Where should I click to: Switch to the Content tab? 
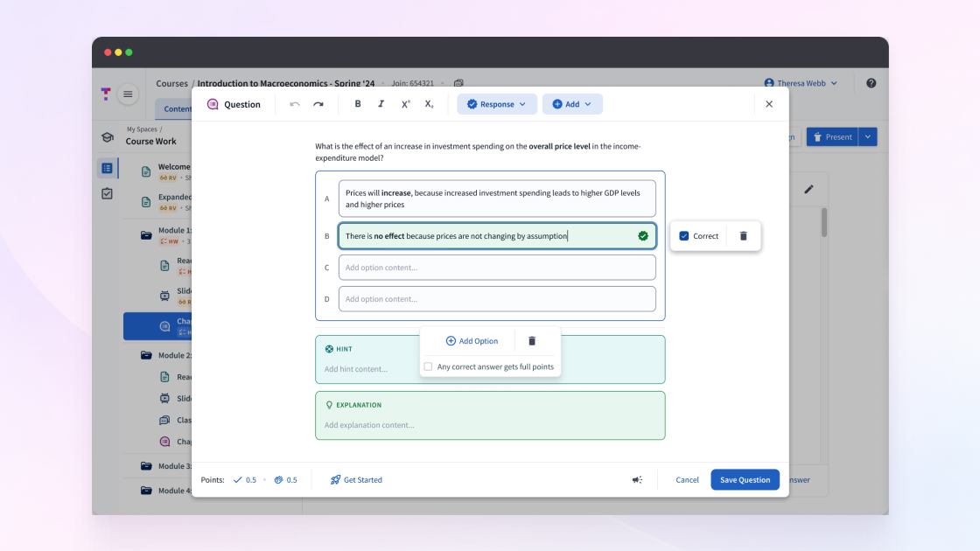(179, 108)
